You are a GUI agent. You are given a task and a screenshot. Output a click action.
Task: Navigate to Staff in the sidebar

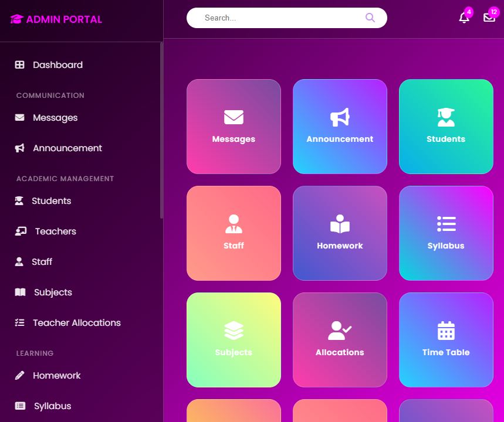[x=42, y=262]
